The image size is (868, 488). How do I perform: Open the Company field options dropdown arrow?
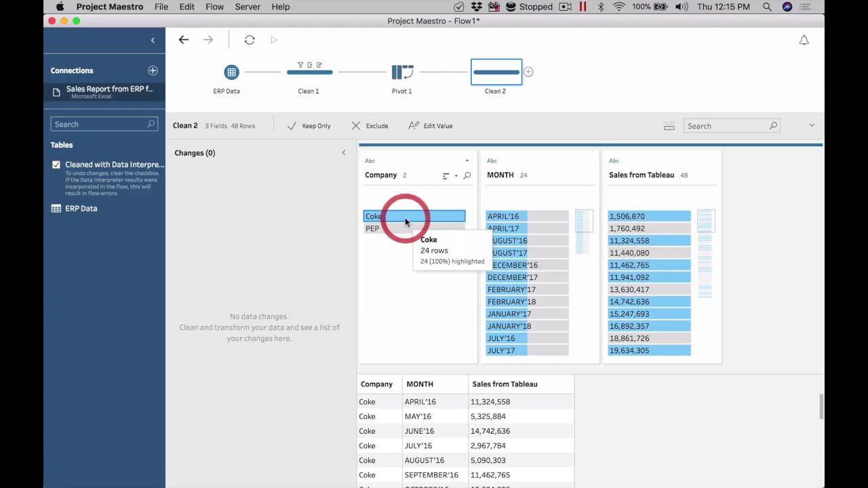[x=467, y=161]
